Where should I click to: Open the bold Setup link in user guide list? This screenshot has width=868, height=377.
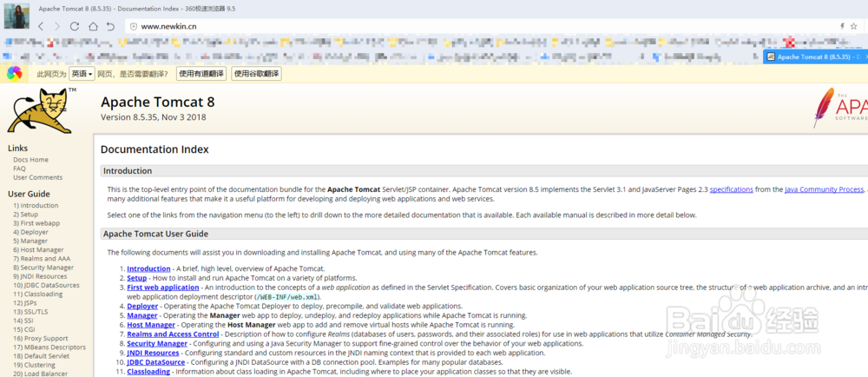click(137, 278)
